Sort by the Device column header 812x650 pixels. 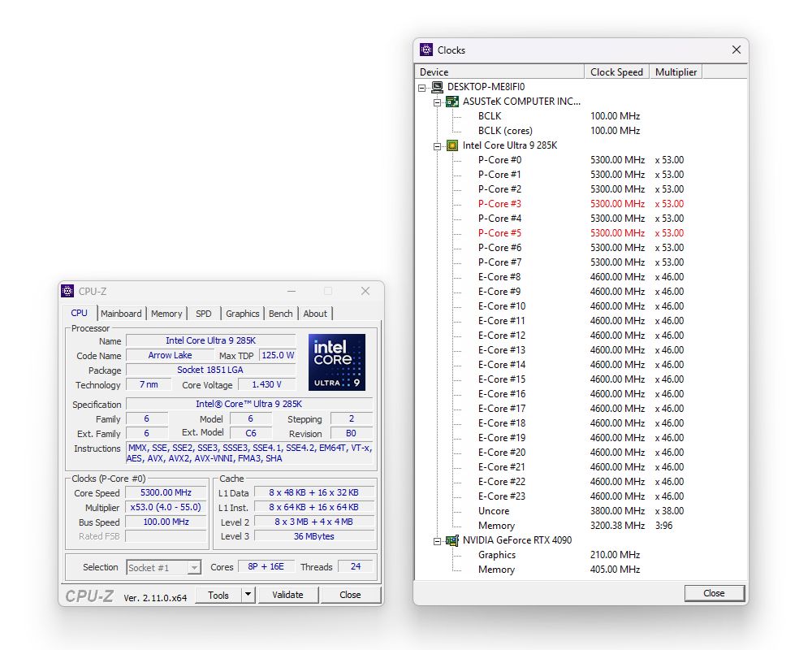click(499, 71)
